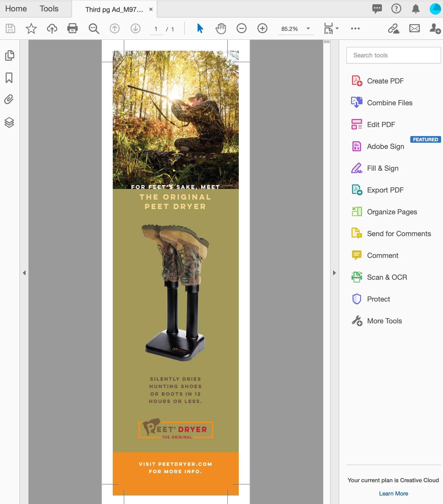Viewport: 443px width, 504px height.
Task: Show more toolbar tools ellipsis
Action: click(x=355, y=29)
